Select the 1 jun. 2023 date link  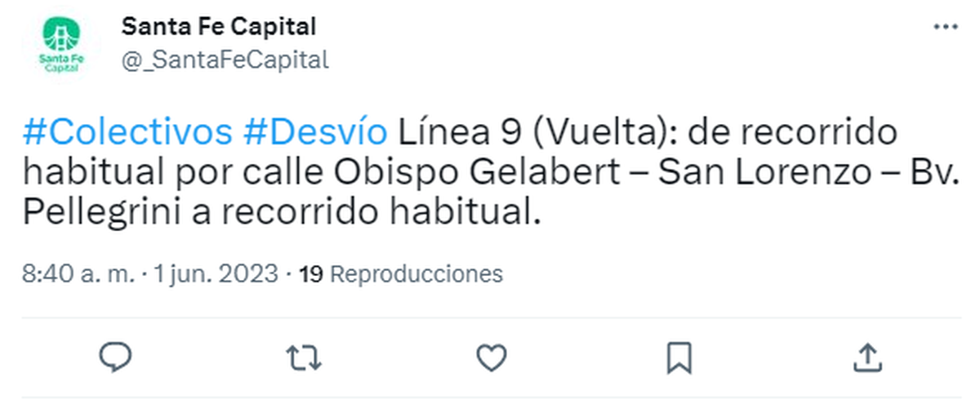pyautogui.click(x=215, y=274)
